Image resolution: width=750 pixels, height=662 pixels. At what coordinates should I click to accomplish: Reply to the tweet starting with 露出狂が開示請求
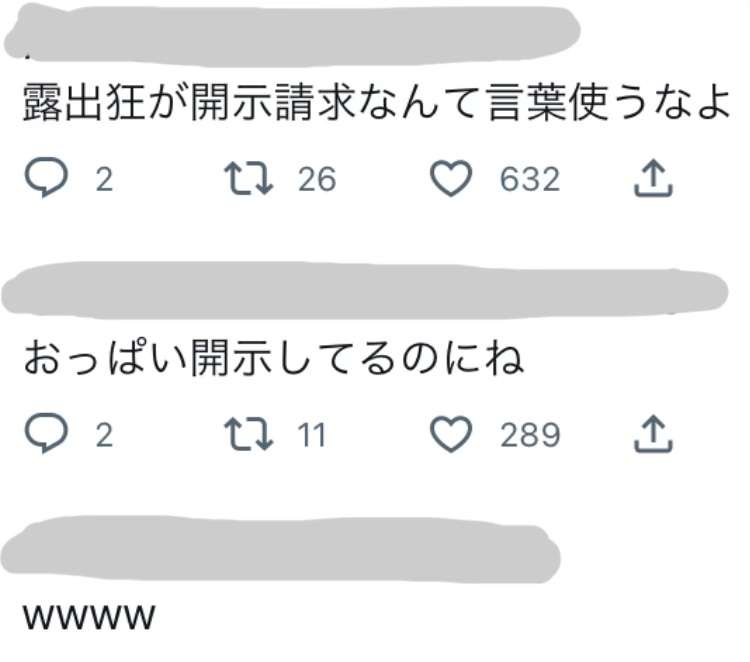click(x=46, y=177)
